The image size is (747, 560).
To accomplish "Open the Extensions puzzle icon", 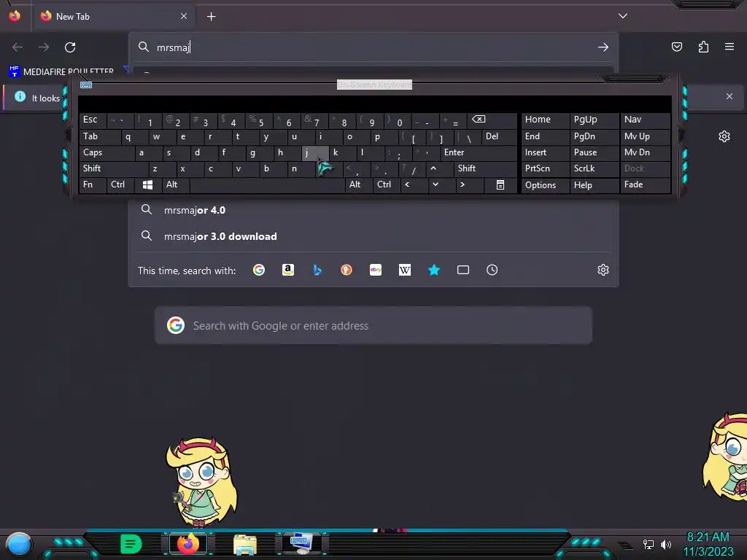I will pyautogui.click(x=703, y=47).
